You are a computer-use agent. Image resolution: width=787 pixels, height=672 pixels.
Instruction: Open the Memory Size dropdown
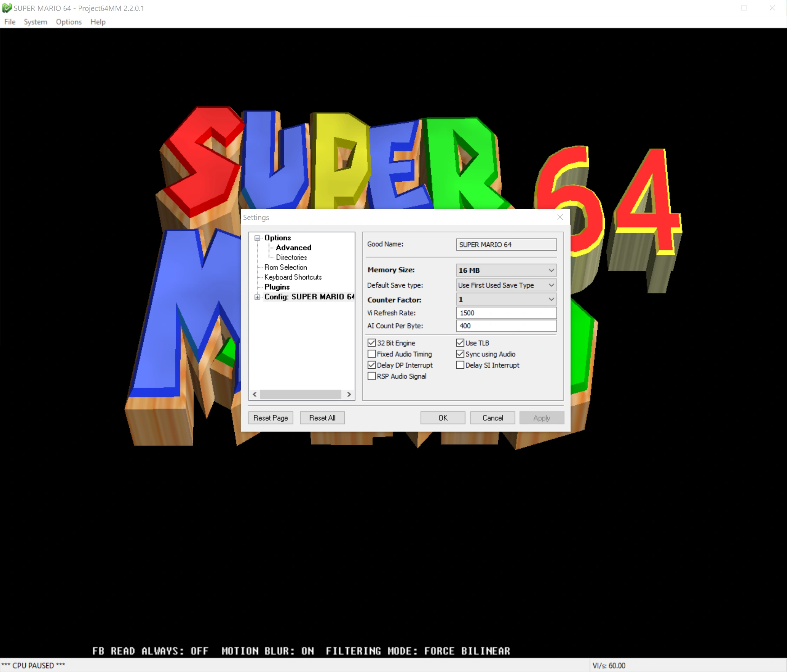pos(506,270)
